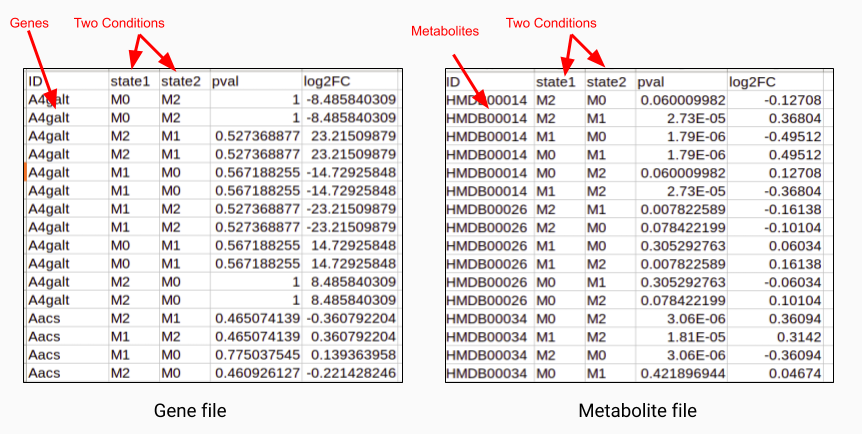Select Two Conditions label above Gene table
This screenshot has height=434, width=862.
coord(119,23)
